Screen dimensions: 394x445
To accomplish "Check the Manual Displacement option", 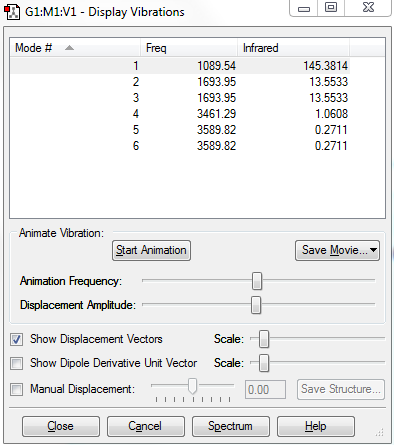I will pyautogui.click(x=17, y=389).
